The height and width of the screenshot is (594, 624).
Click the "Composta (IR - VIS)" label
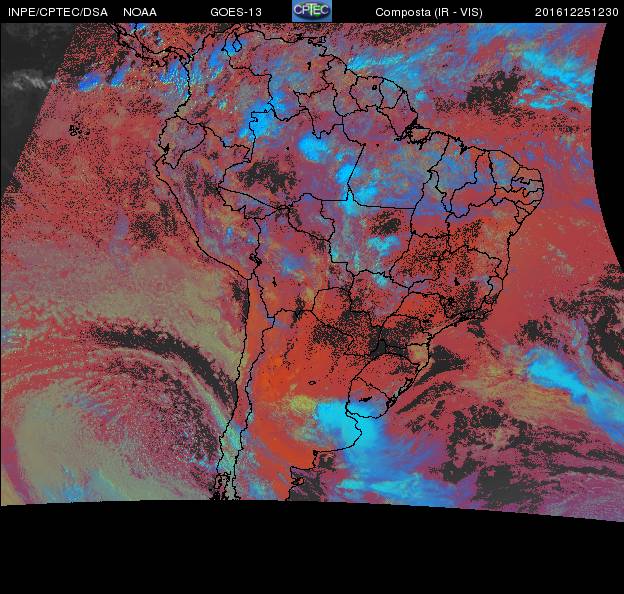(429, 13)
